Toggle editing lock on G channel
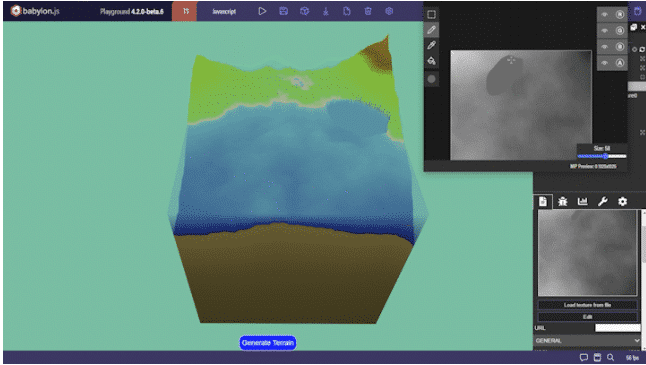The height and width of the screenshot is (365, 646). tap(620, 30)
